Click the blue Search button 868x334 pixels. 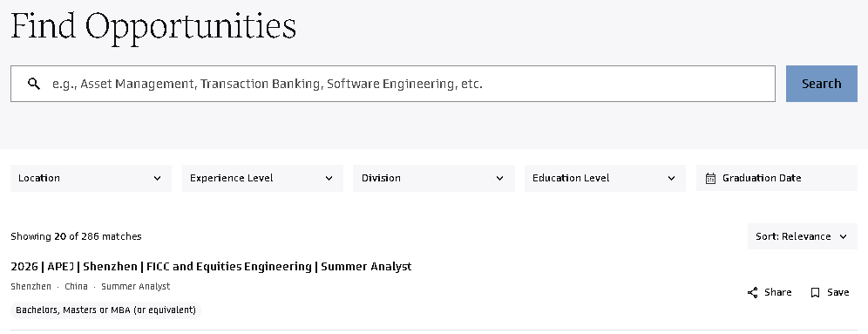pos(822,84)
